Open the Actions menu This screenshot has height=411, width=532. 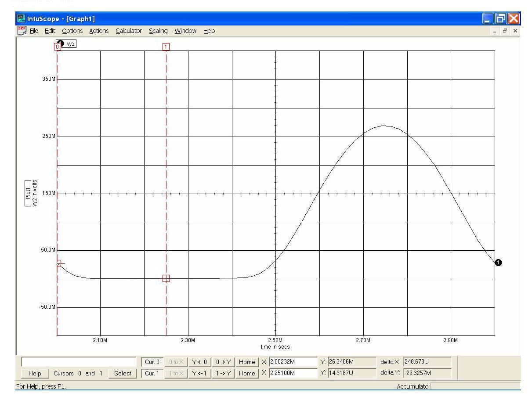[x=99, y=31]
